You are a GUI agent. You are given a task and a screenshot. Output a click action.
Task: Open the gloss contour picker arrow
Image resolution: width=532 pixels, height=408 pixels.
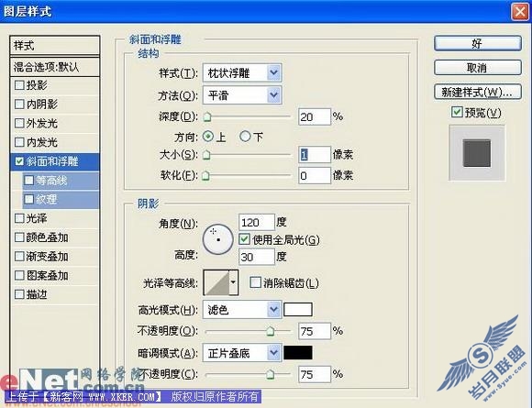click(x=233, y=282)
